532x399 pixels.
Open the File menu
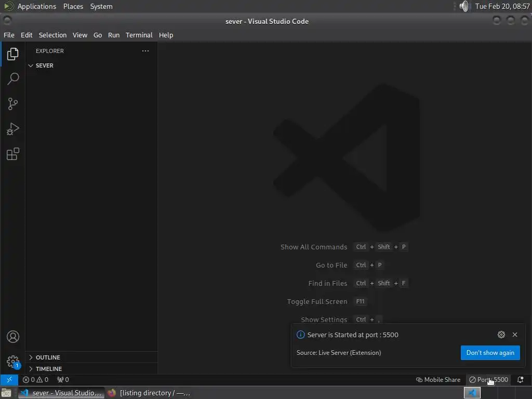[x=9, y=35]
